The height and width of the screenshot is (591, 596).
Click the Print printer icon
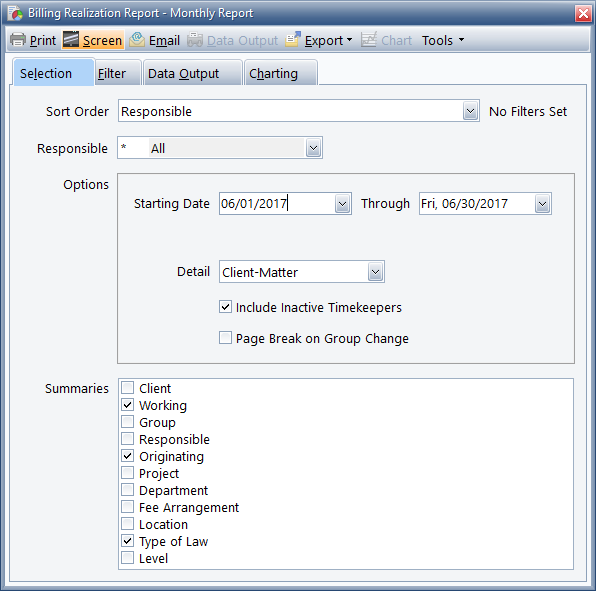18,40
